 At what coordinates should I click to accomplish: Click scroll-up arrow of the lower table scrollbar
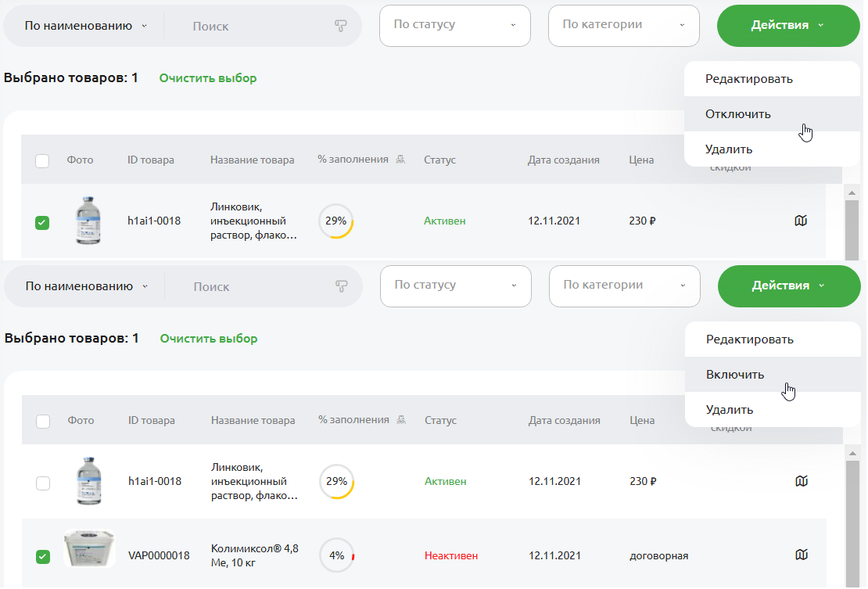click(852, 454)
